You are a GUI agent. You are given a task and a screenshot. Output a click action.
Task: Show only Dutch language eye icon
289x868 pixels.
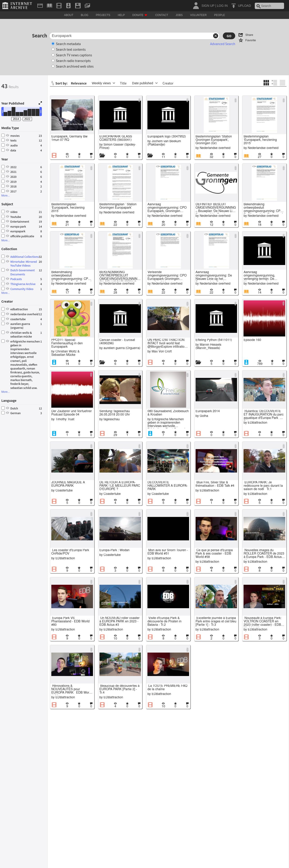(7, 408)
